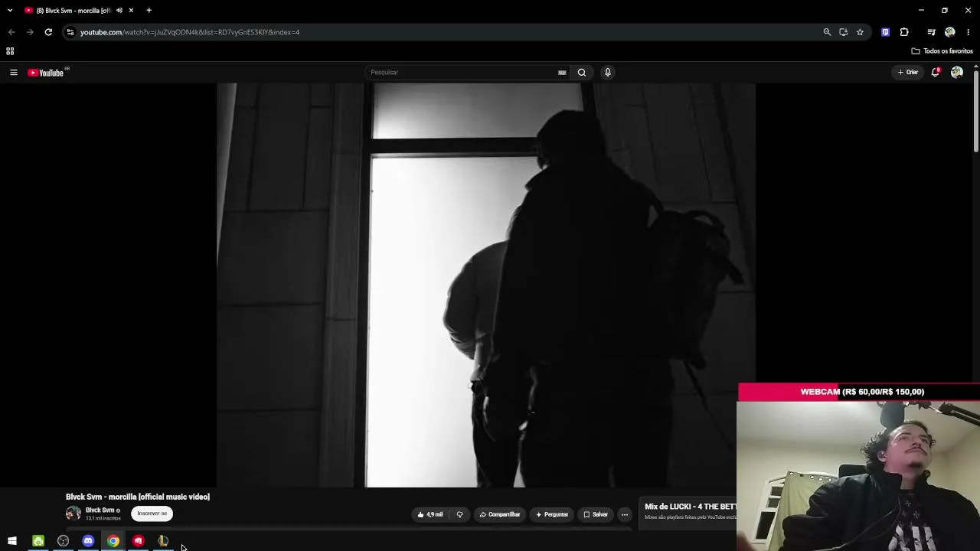
Task: Open the green Android app in taskbar
Action: tap(38, 541)
